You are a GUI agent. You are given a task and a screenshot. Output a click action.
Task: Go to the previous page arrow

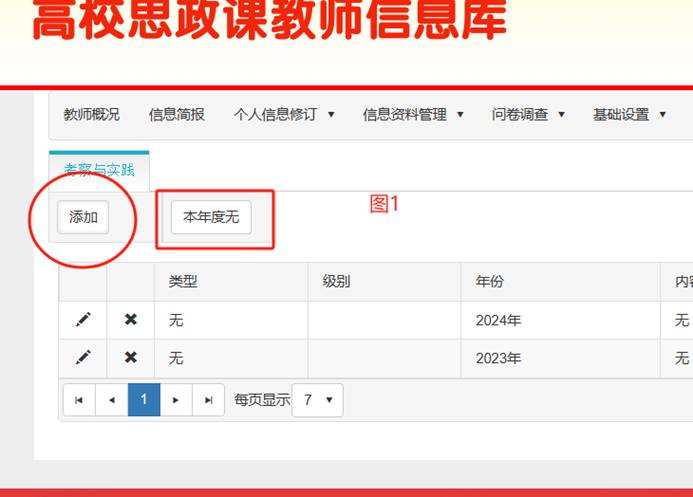point(111,400)
